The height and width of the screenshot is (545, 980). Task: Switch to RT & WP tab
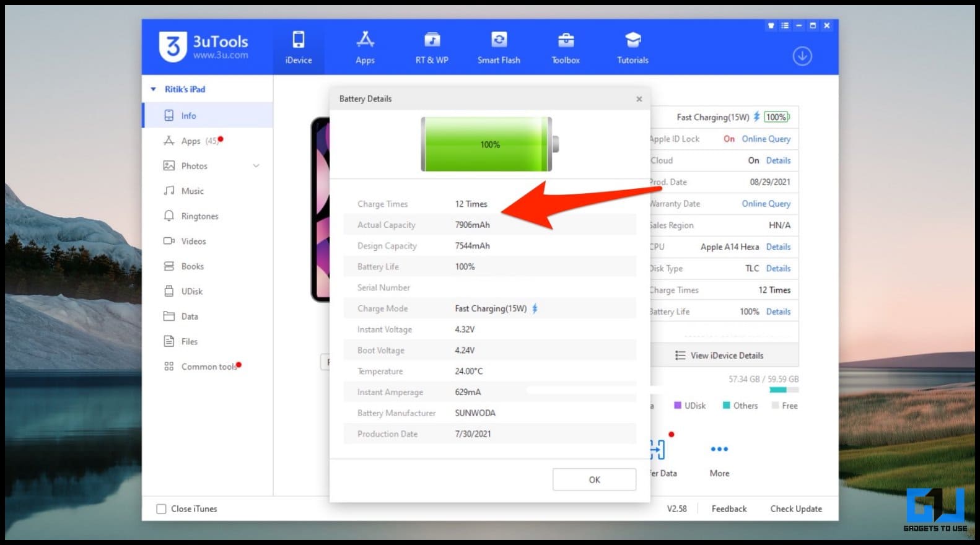[x=432, y=48]
